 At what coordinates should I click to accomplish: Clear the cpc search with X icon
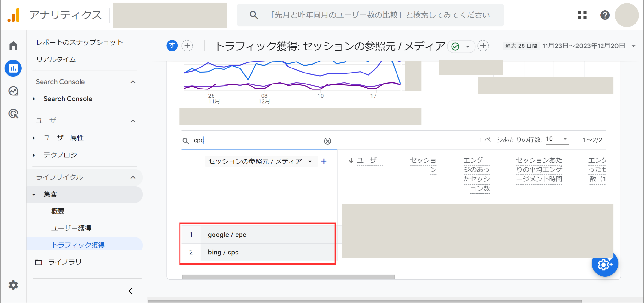click(328, 141)
